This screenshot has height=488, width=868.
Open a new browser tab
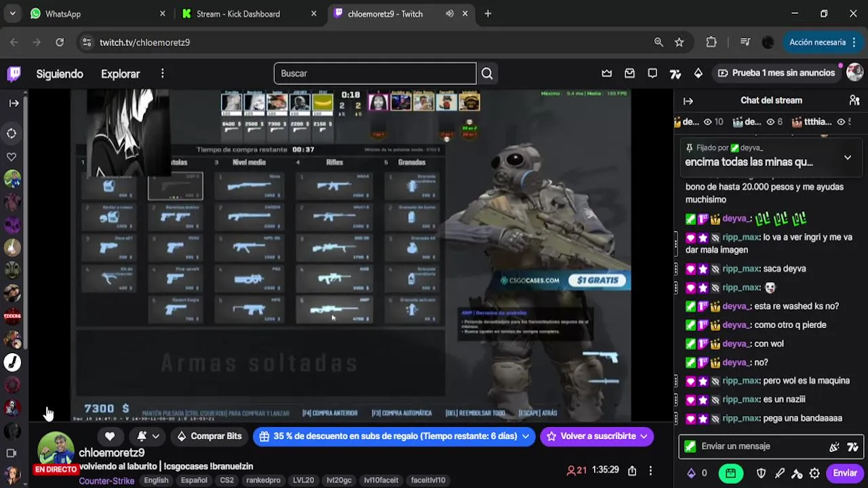click(488, 14)
